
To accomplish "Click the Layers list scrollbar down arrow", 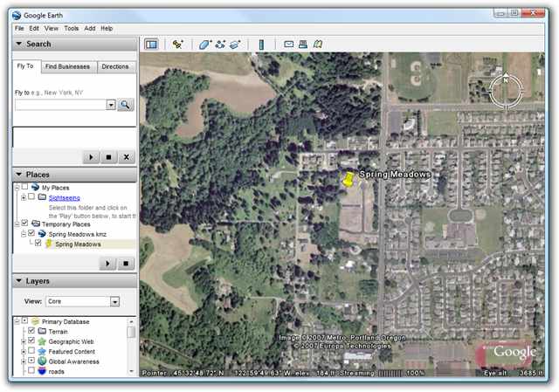I will tap(131, 371).
